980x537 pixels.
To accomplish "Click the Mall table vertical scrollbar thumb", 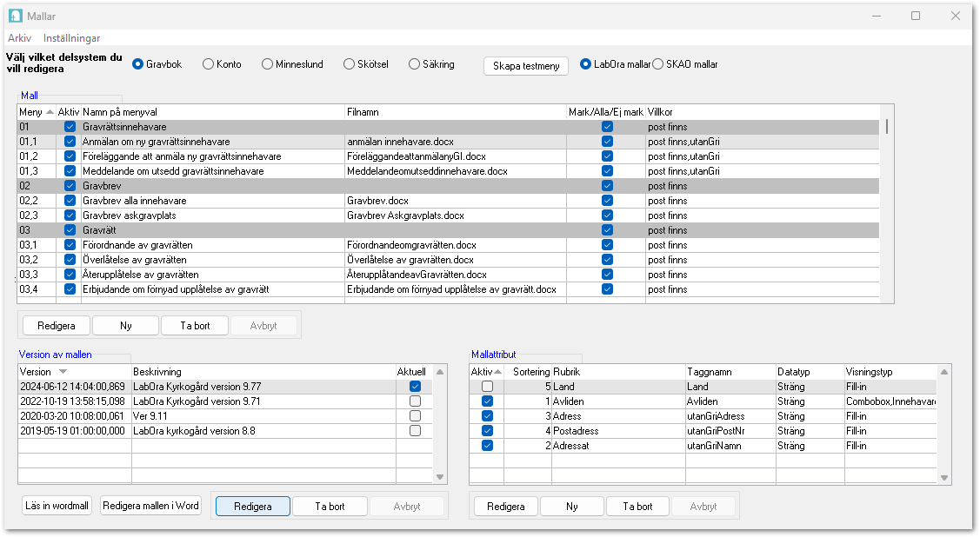I will tap(887, 127).
